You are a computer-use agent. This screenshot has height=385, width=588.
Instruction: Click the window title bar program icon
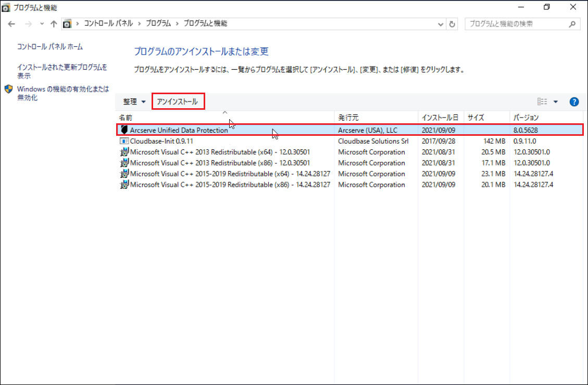click(x=6, y=7)
